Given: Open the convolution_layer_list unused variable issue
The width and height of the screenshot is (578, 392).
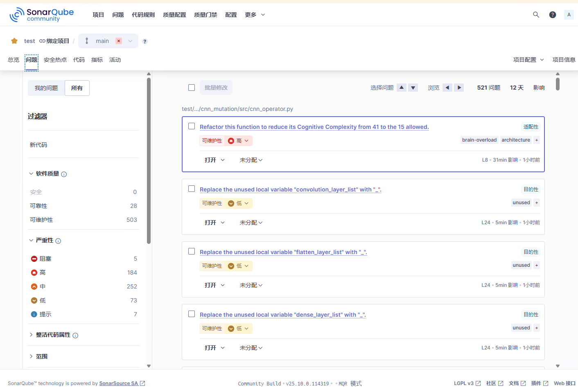Looking at the screenshot, I should coord(290,189).
